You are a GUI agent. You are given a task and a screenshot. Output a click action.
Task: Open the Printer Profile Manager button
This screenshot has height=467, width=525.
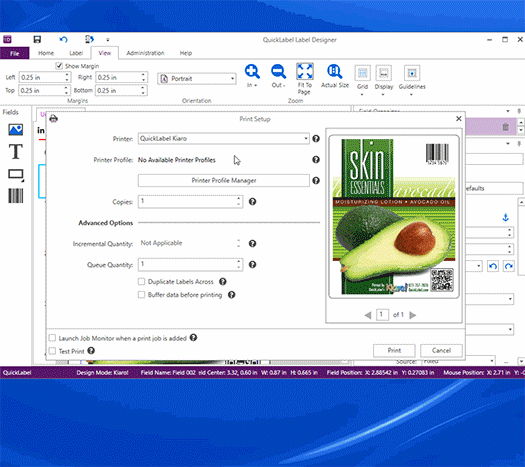(224, 180)
